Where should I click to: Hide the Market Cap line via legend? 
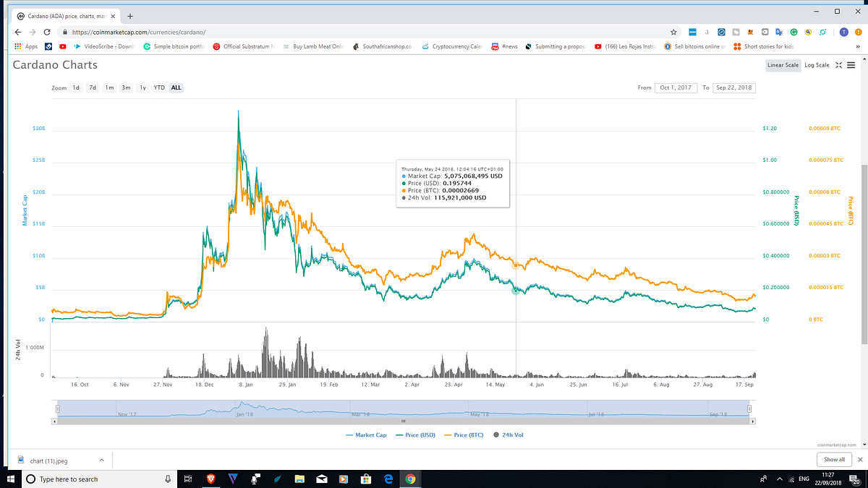(369, 435)
